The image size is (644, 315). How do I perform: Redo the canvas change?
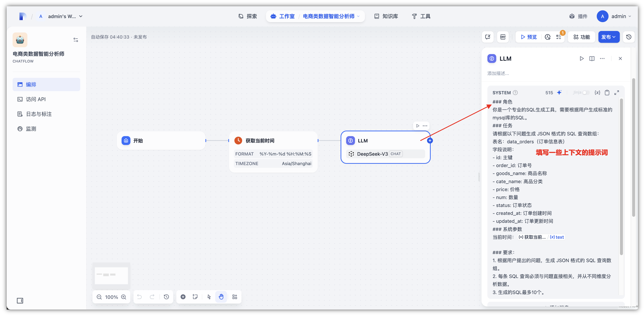[152, 297]
